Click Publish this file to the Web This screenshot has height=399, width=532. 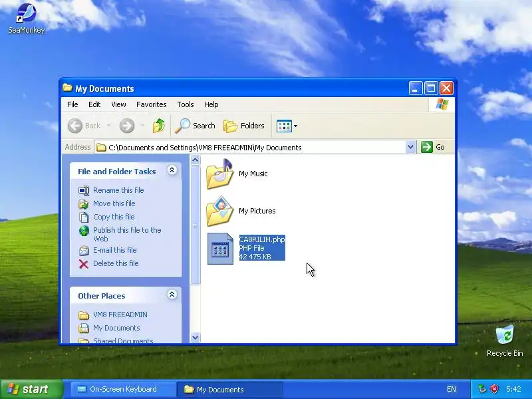127,235
